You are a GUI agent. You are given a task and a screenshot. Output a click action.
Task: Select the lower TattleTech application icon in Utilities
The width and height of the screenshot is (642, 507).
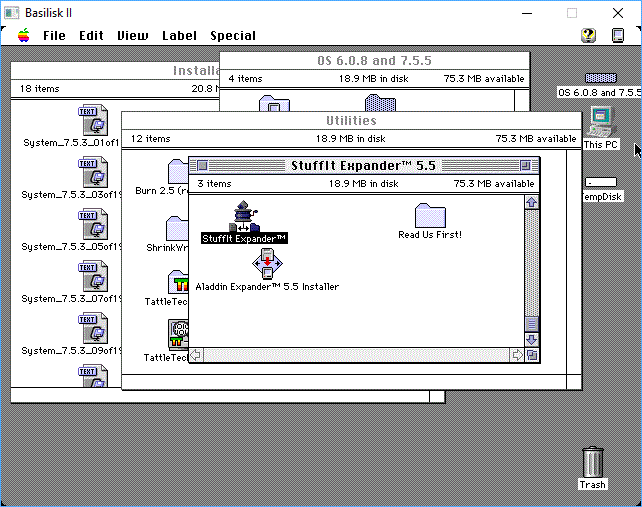pos(179,334)
